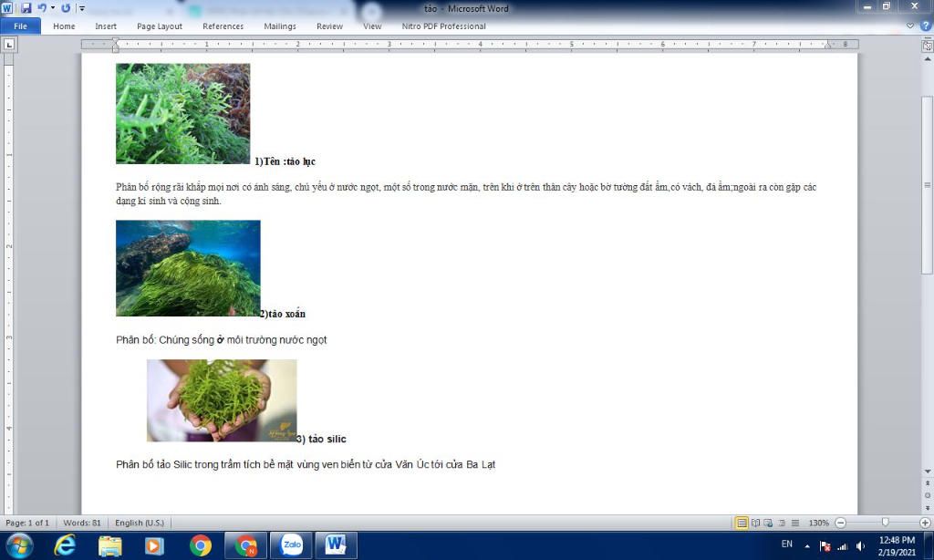The image size is (934, 560).
Task: Click the Select Browse Object circle button
Action: pos(927,495)
